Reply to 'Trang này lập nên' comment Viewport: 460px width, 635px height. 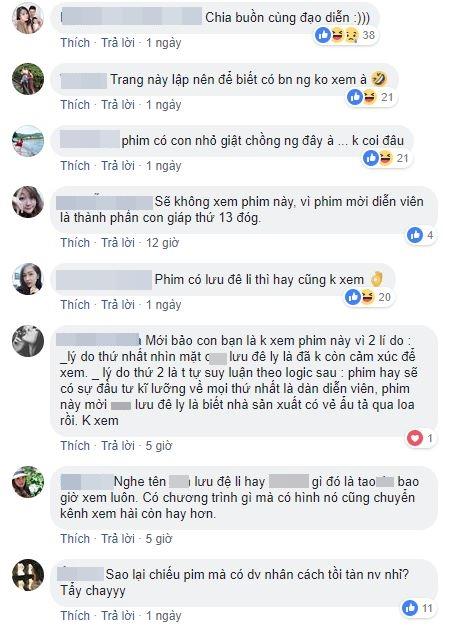tap(118, 104)
